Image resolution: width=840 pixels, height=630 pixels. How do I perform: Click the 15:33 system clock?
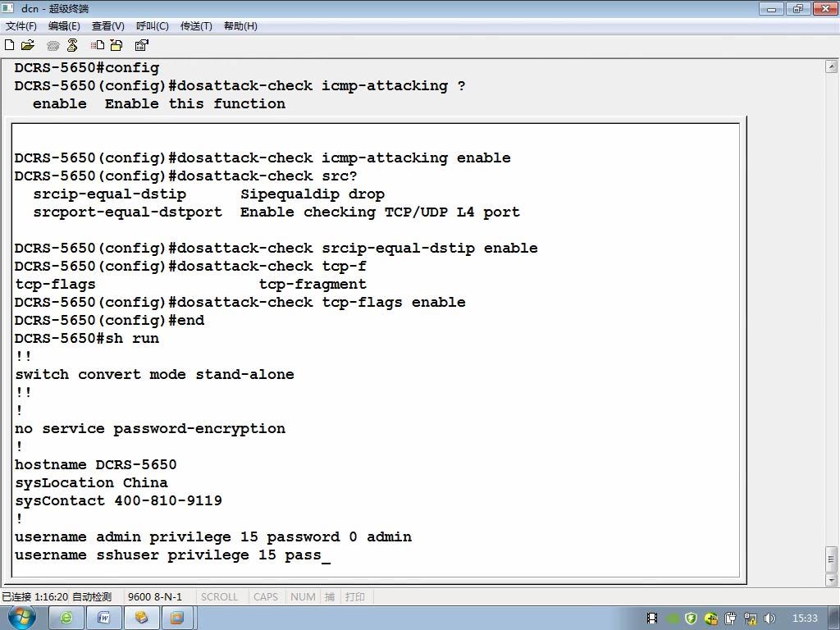pyautogui.click(x=805, y=619)
